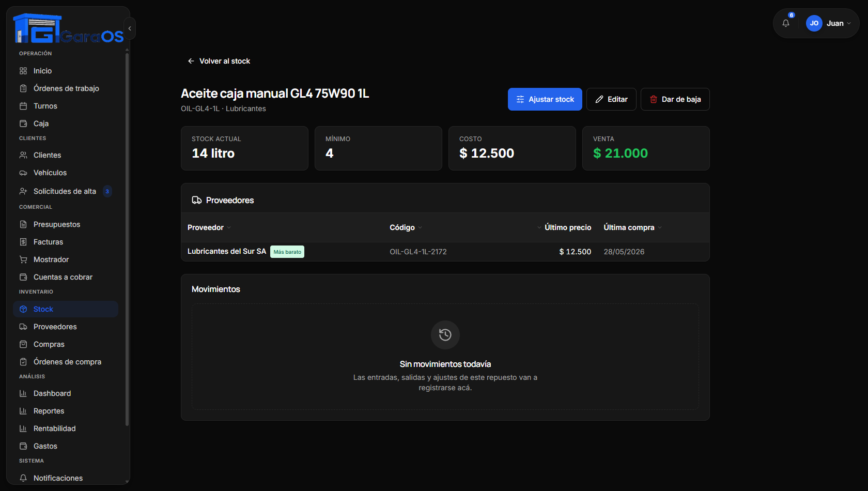The image size is (868, 491).
Task: Open Reportes section
Action: [x=66, y=411]
